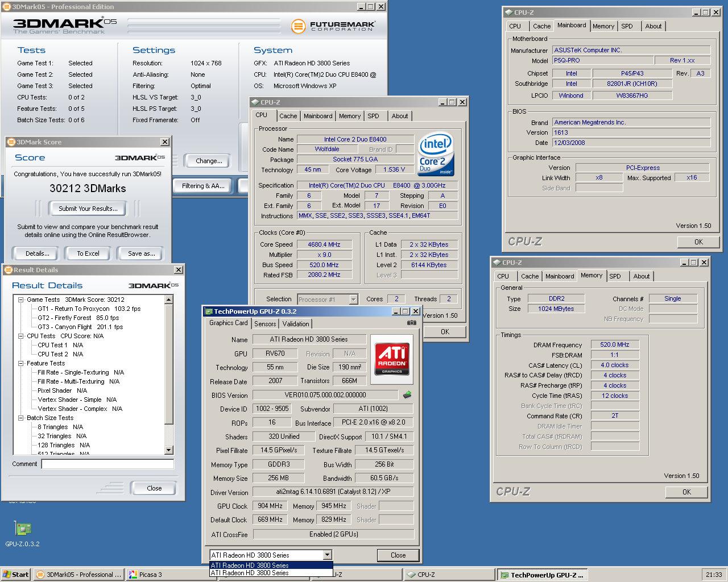Select GT1 - Return To Proxycon row

(x=89, y=309)
